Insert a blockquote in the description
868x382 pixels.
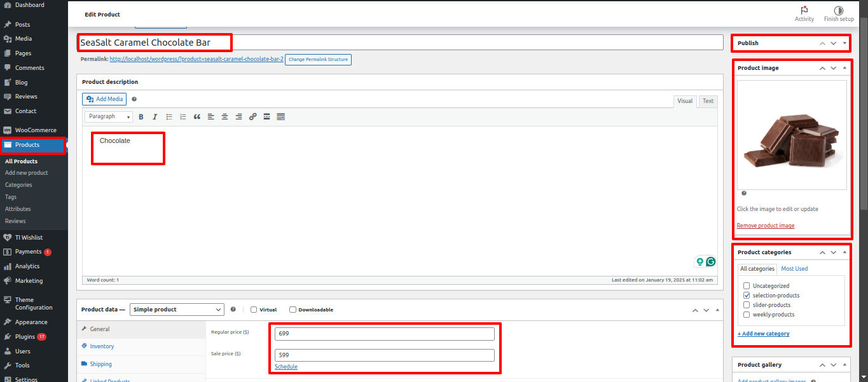(196, 117)
